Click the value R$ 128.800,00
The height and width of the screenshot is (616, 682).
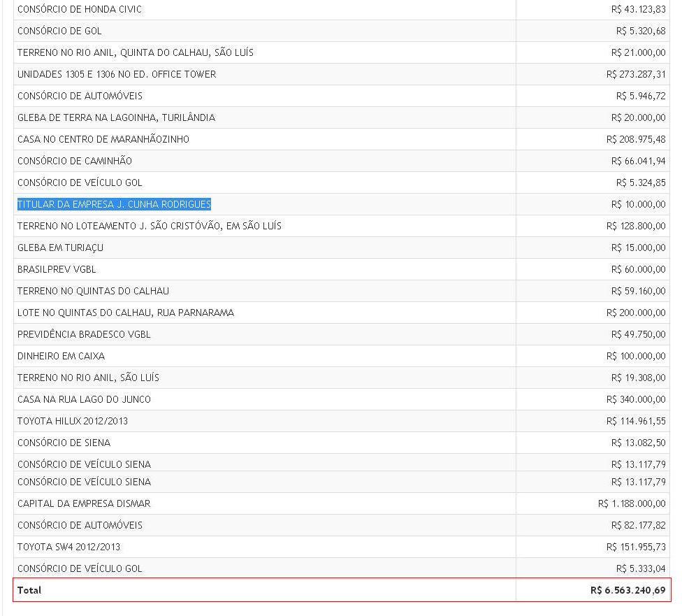tap(636, 226)
